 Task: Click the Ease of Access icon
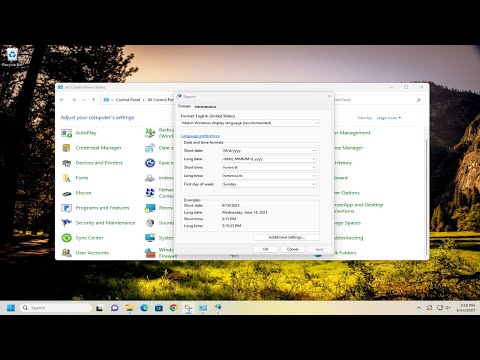[x=150, y=163]
